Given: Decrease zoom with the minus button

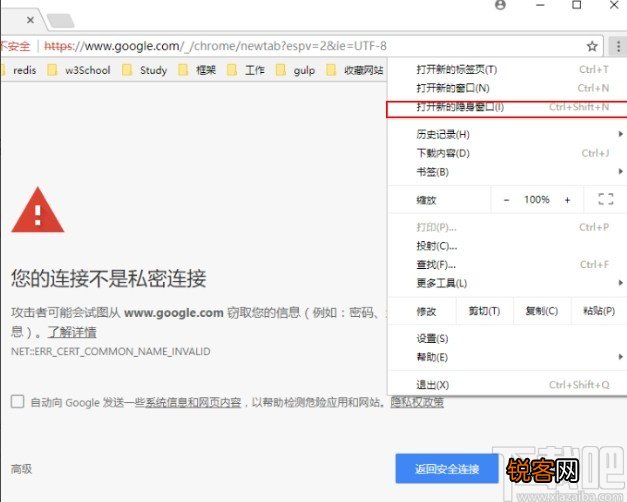Looking at the screenshot, I should tap(506, 200).
